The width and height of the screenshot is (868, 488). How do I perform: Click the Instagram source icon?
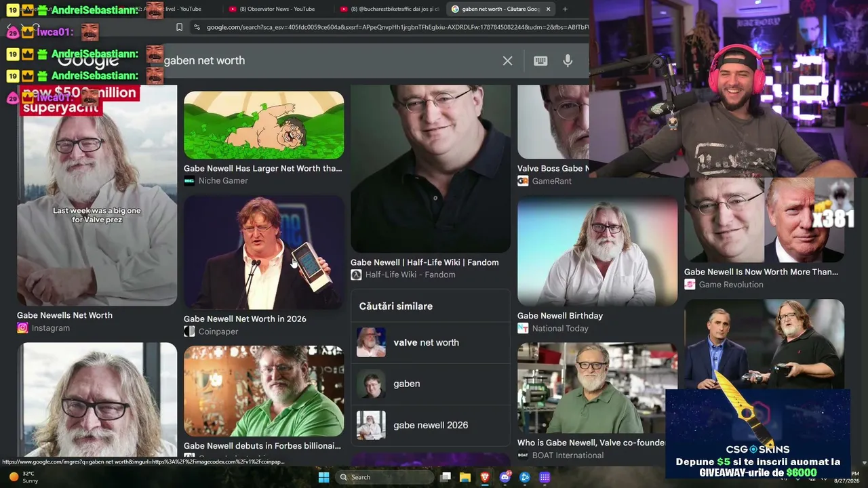[x=22, y=328]
